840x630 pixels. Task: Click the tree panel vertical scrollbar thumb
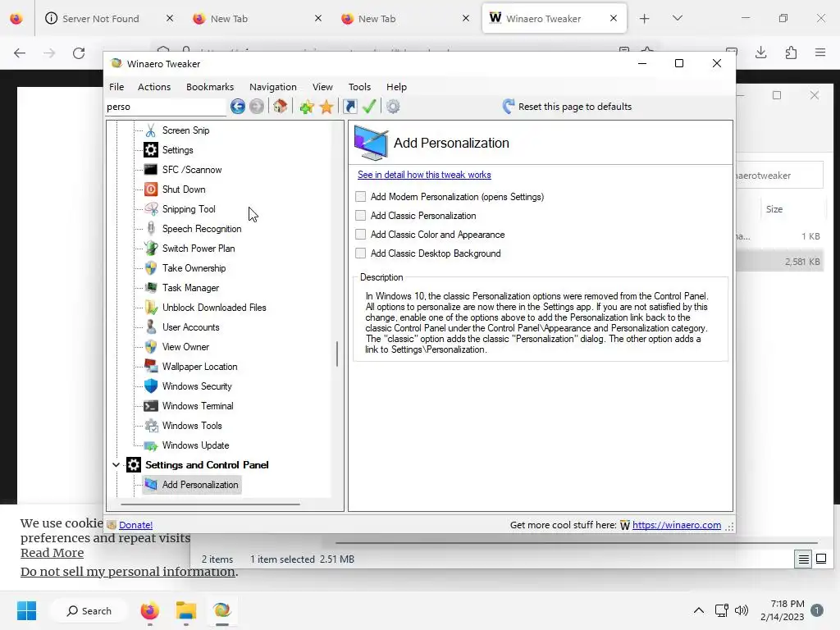click(337, 354)
